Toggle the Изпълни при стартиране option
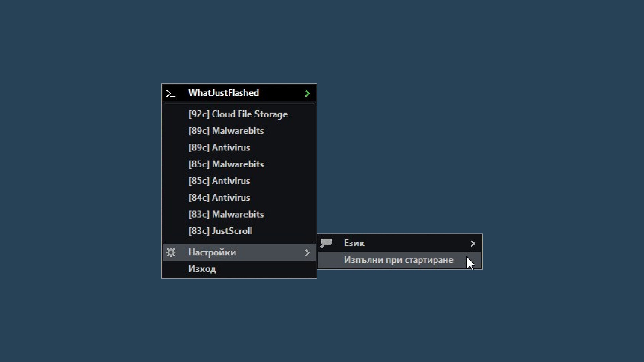This screenshot has width=644, height=362. click(x=398, y=260)
